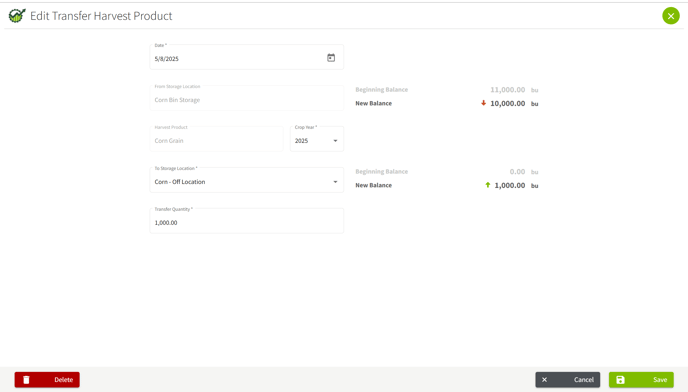The image size is (688, 392).
Task: Click the 2025 Crop Year value
Action: tap(301, 141)
